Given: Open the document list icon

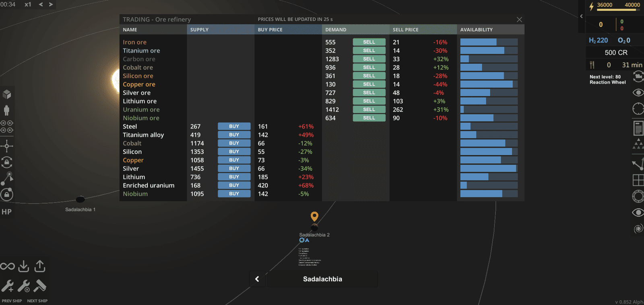Looking at the screenshot, I should coord(638,128).
